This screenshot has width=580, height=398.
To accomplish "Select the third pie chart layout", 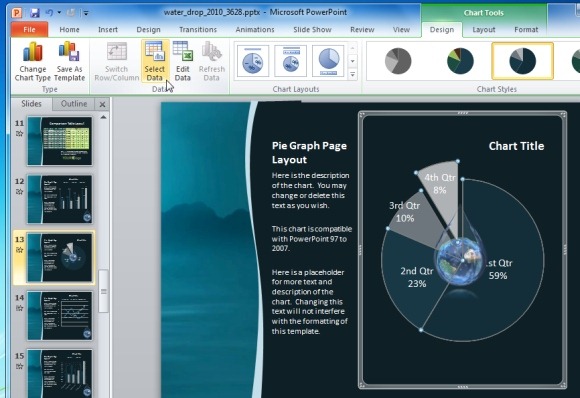I will click(x=328, y=61).
